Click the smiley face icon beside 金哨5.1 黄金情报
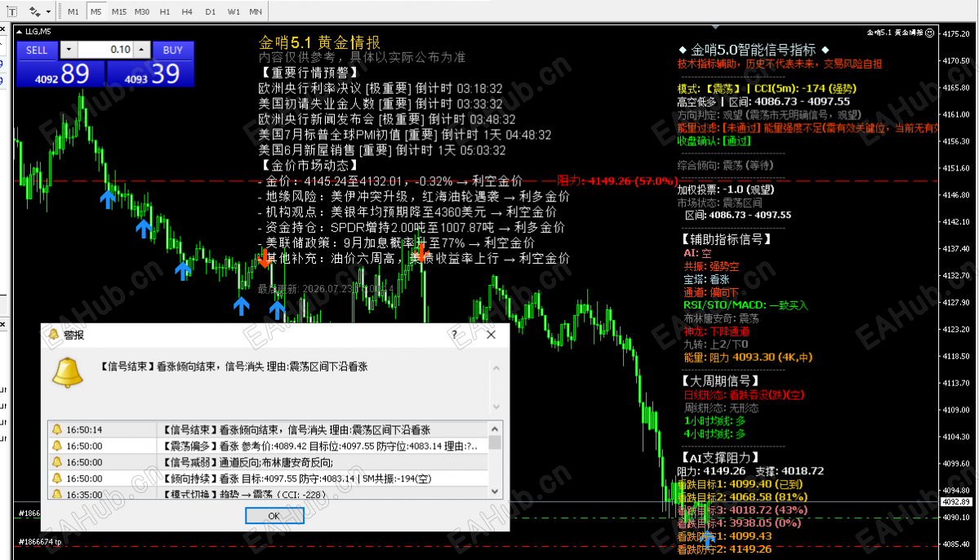 [x=930, y=33]
